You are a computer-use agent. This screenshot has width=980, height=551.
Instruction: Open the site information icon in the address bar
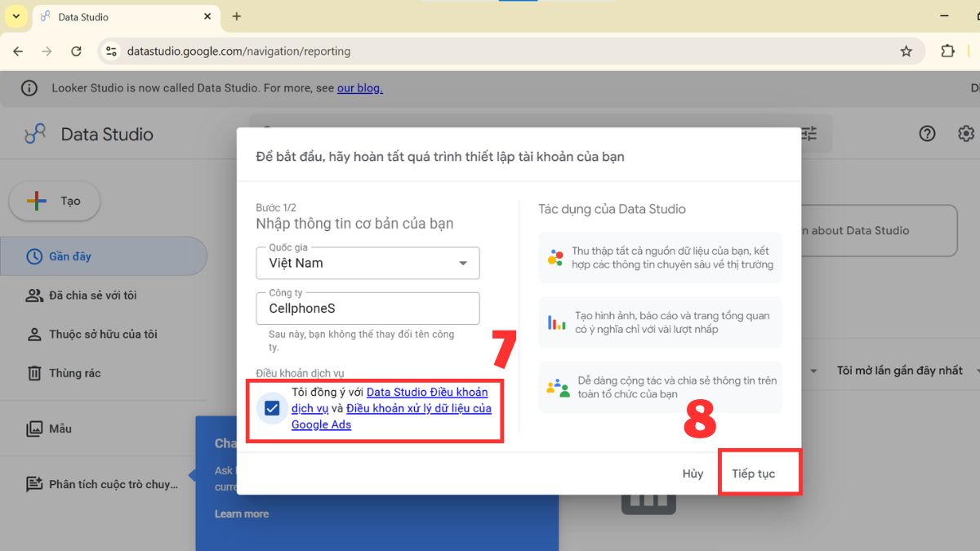click(112, 51)
